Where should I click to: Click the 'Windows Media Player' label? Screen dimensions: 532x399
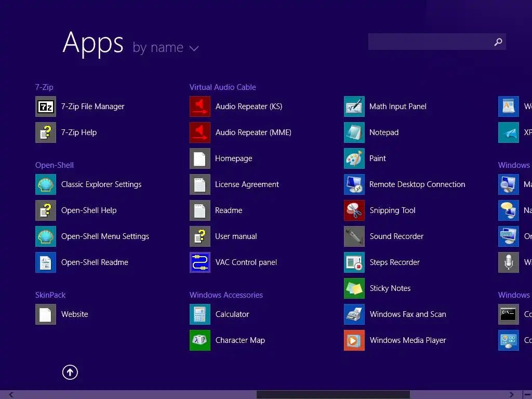coord(408,340)
